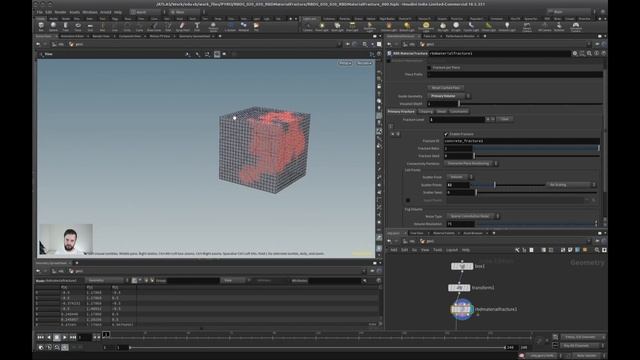
Task: Open the Render menu
Action: coord(60,12)
